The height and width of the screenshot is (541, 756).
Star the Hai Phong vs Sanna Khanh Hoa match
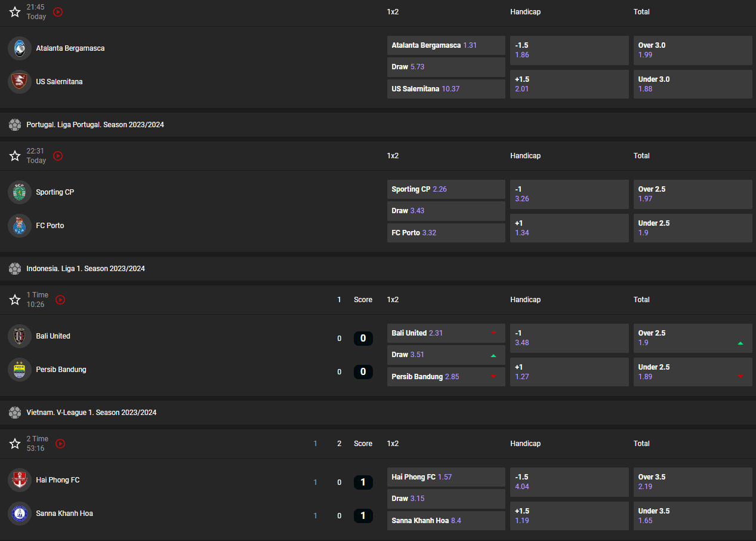click(15, 444)
